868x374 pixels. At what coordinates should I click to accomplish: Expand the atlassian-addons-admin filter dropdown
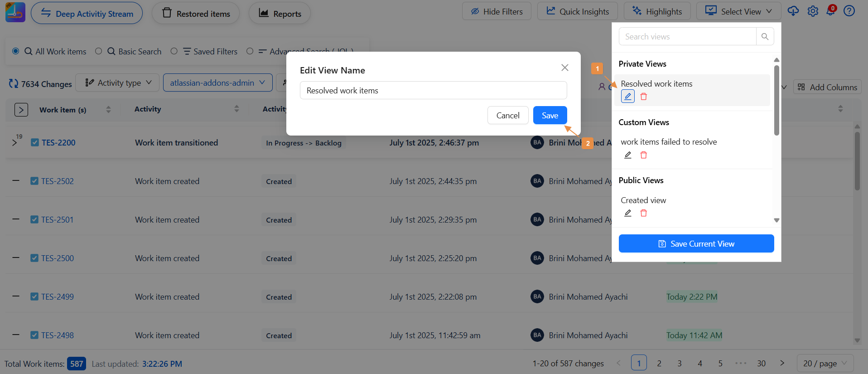[217, 83]
